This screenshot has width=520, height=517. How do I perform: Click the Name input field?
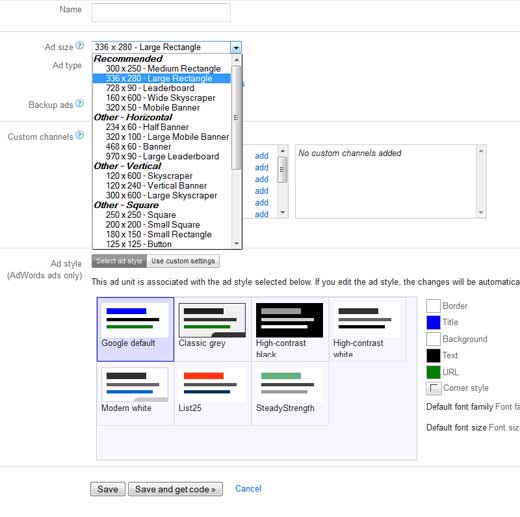coord(161,12)
